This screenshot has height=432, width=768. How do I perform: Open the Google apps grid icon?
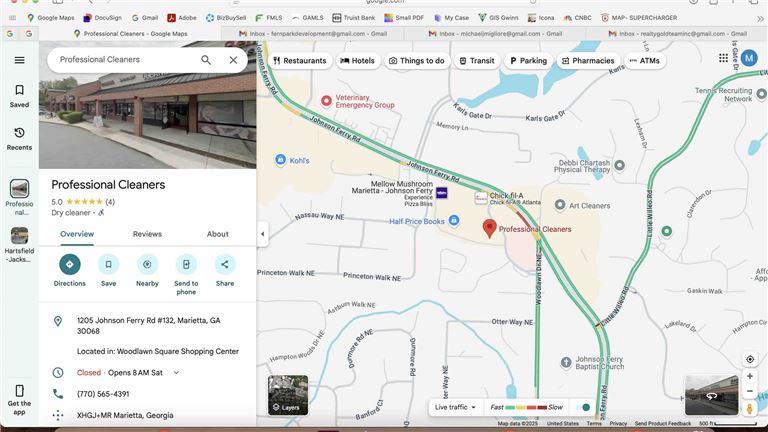tap(724, 59)
